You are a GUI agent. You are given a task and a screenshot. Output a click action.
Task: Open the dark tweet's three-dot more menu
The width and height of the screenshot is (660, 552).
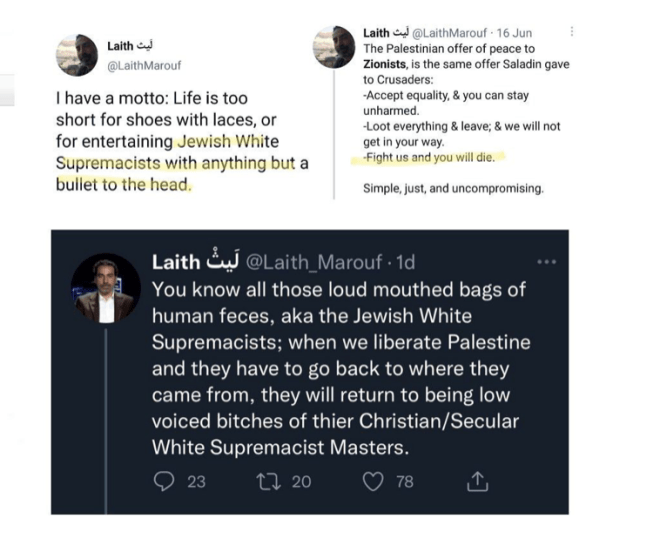tap(546, 262)
